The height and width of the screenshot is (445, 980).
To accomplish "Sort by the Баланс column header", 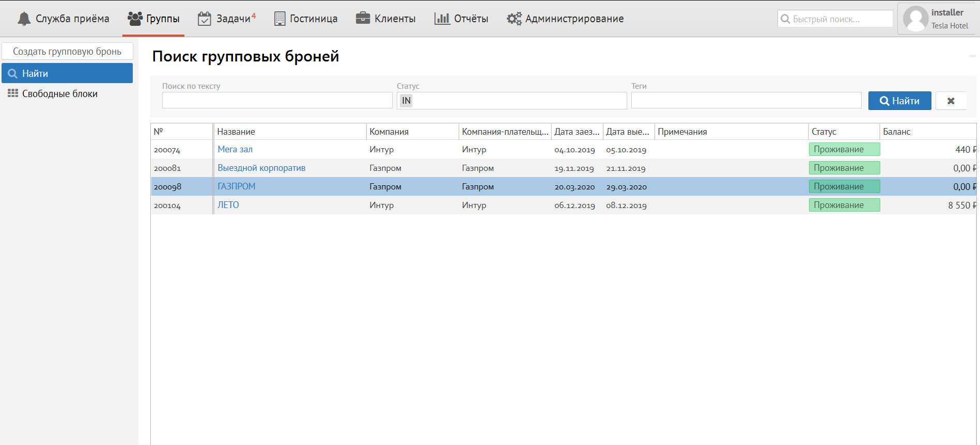I will [896, 132].
